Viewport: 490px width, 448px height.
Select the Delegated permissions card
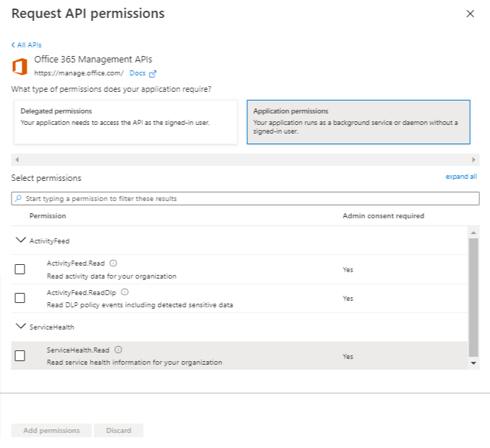click(x=126, y=122)
